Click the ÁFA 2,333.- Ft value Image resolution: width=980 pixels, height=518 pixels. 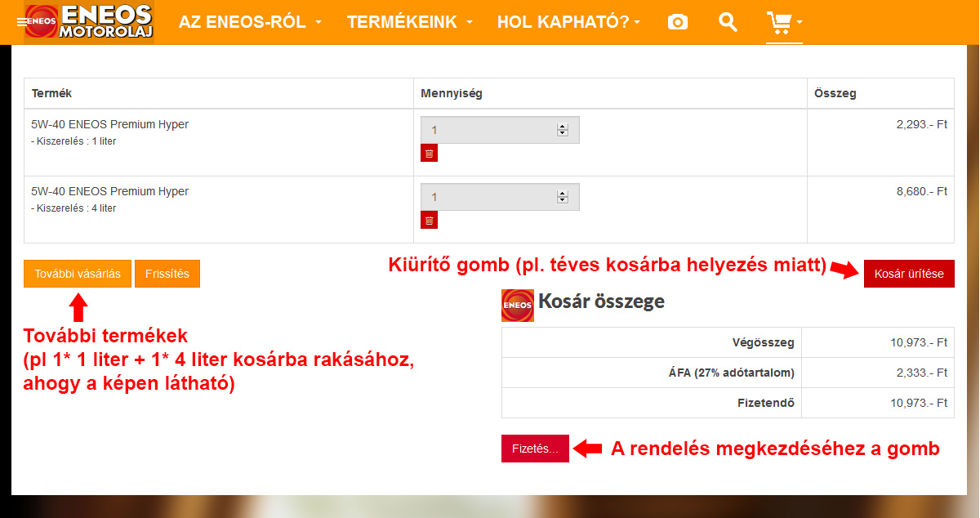tap(921, 373)
